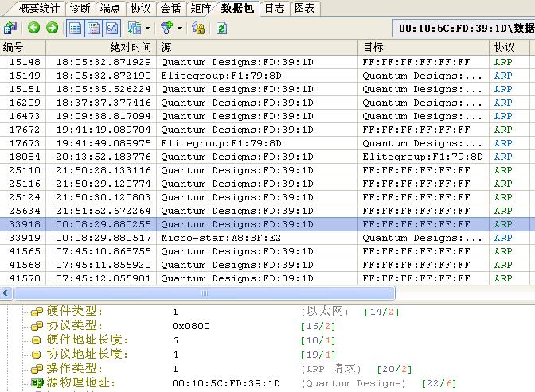Click the green back arrow icon

click(x=33, y=28)
